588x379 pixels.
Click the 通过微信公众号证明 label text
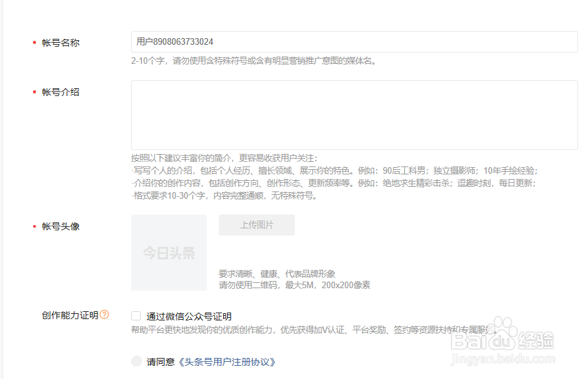click(x=189, y=316)
